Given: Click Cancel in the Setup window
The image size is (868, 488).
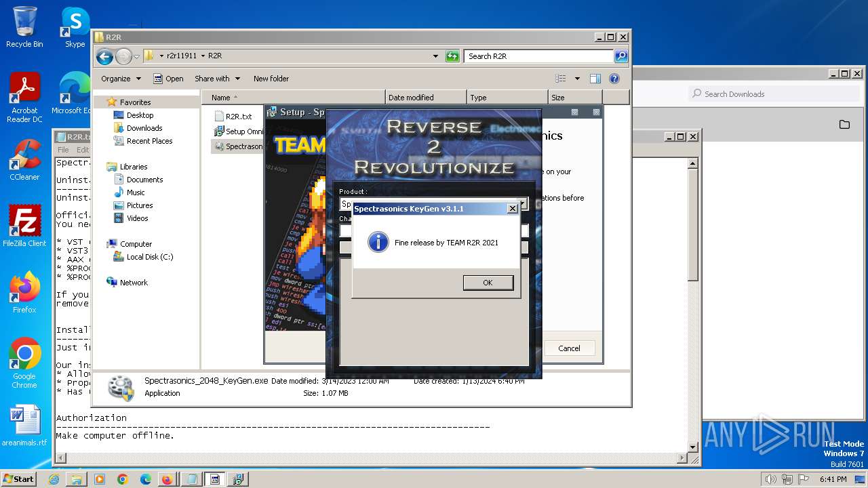Looking at the screenshot, I should 569,348.
